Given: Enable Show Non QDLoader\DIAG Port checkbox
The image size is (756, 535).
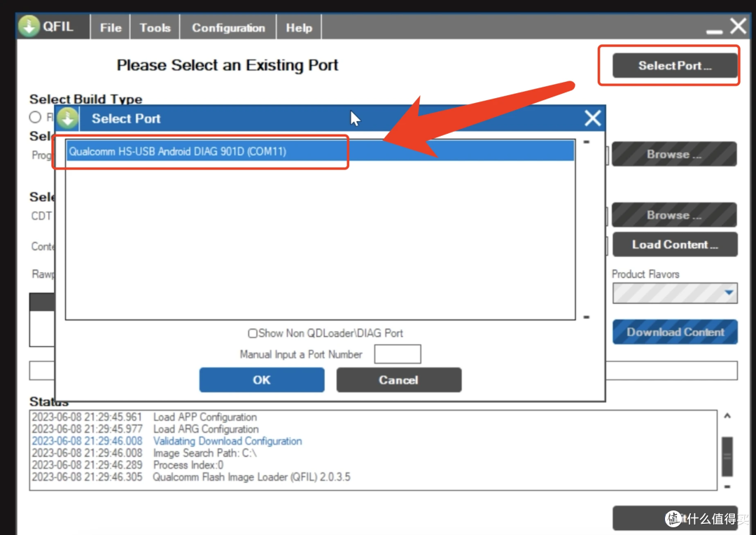Looking at the screenshot, I should tap(253, 333).
